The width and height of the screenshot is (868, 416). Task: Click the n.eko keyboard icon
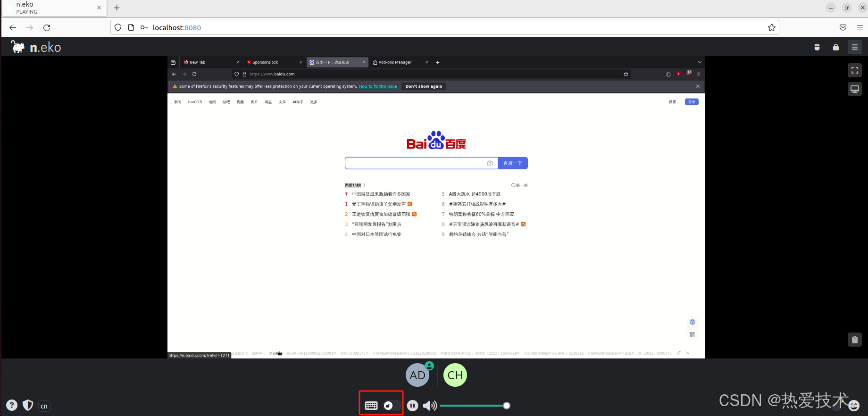pos(371,406)
